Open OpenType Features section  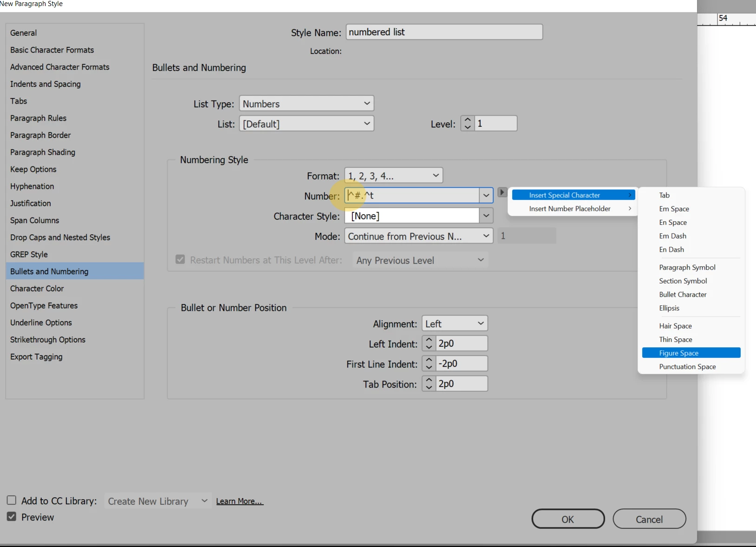(x=75, y=305)
